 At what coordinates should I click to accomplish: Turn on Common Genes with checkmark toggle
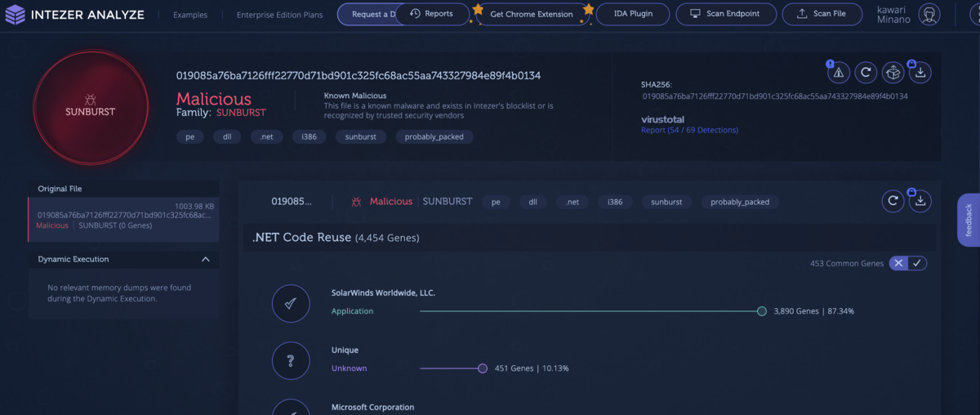tap(918, 263)
